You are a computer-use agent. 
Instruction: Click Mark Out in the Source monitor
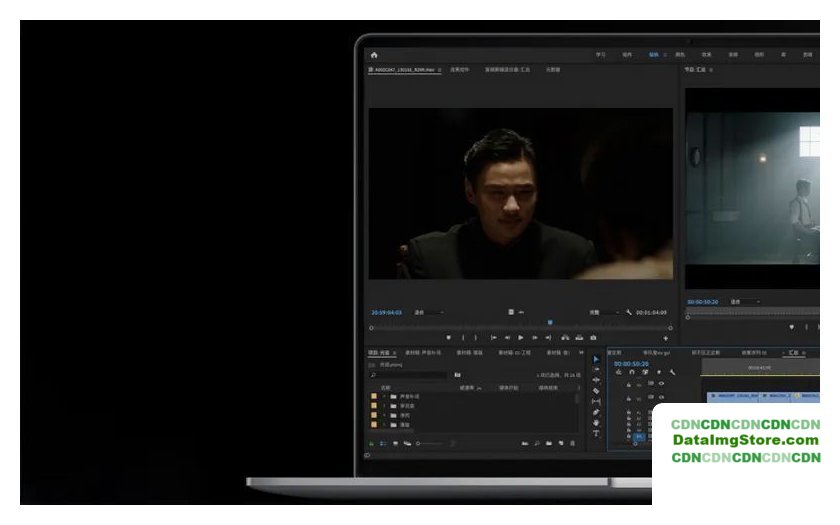pyautogui.click(x=475, y=338)
